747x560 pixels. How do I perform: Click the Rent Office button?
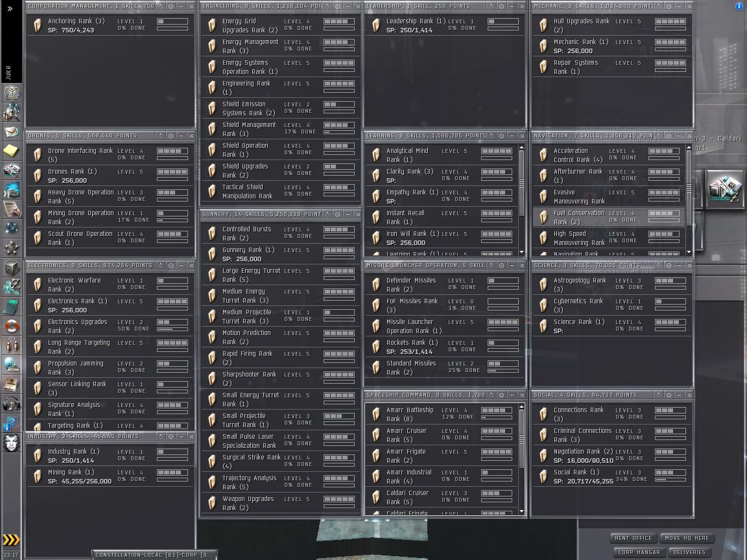633,538
